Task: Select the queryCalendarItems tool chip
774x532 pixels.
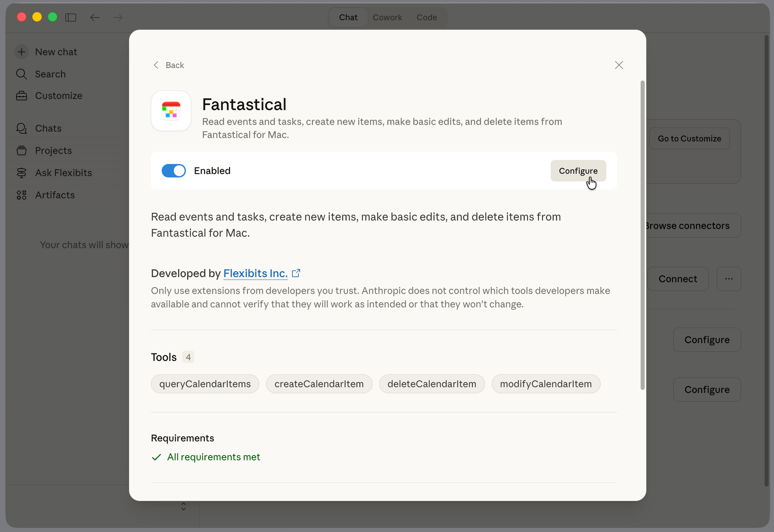Action: coord(205,384)
